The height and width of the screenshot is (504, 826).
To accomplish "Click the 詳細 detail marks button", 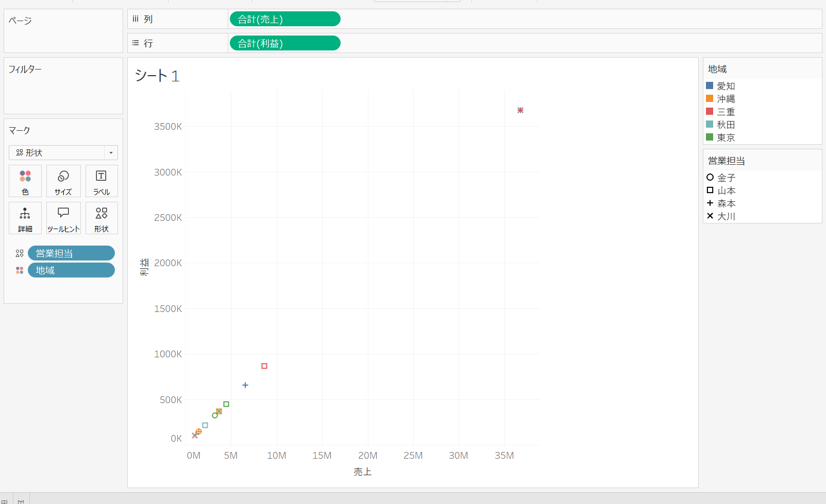I will 25,218.
